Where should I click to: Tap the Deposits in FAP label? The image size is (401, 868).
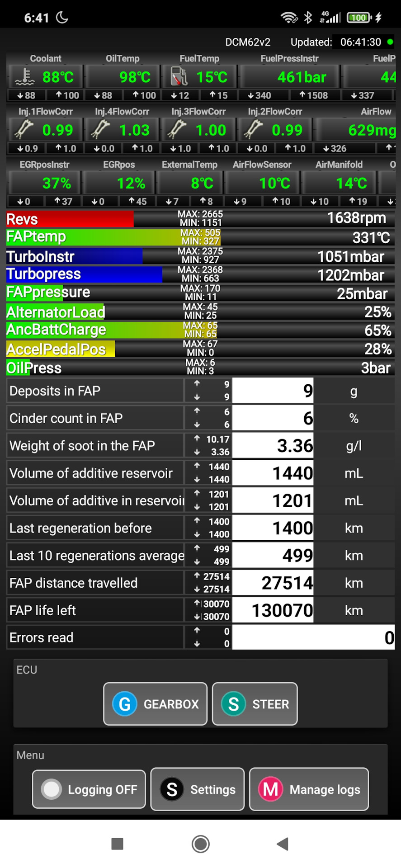click(x=55, y=391)
